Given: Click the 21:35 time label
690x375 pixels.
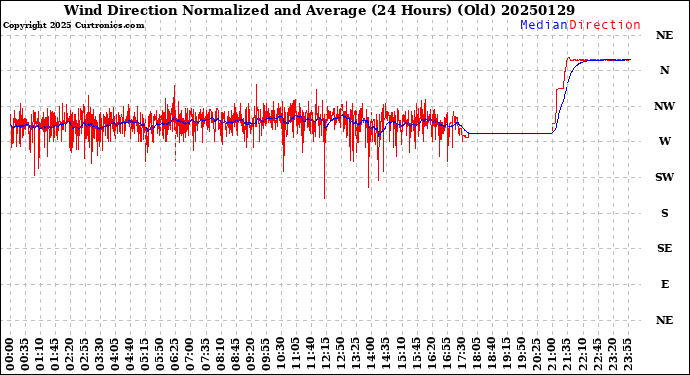Looking at the screenshot, I should click(x=566, y=355).
